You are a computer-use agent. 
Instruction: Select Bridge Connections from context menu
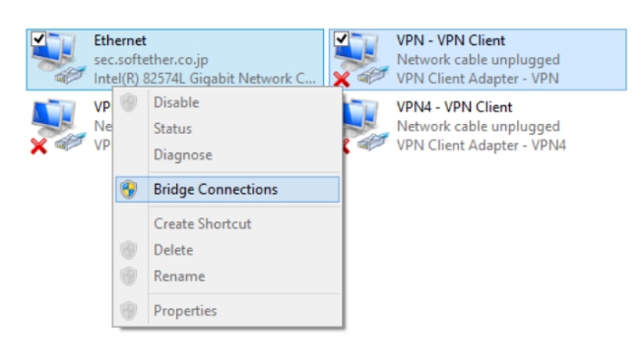coord(227,190)
